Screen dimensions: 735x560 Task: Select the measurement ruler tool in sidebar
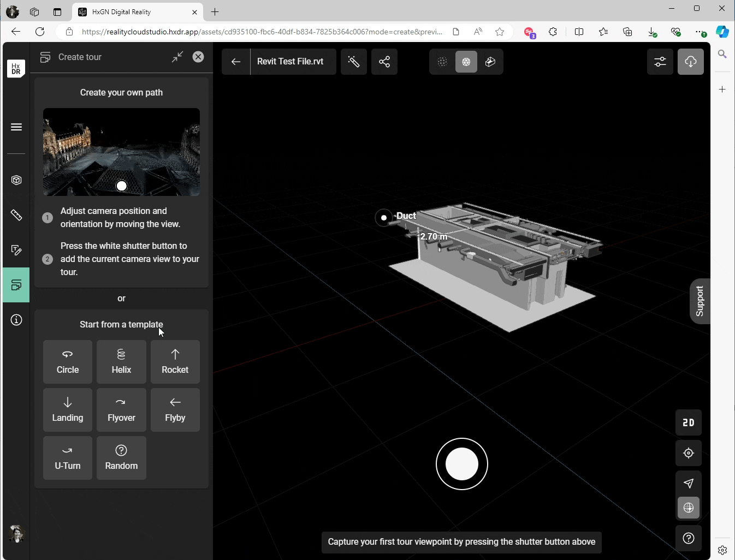pos(16,215)
